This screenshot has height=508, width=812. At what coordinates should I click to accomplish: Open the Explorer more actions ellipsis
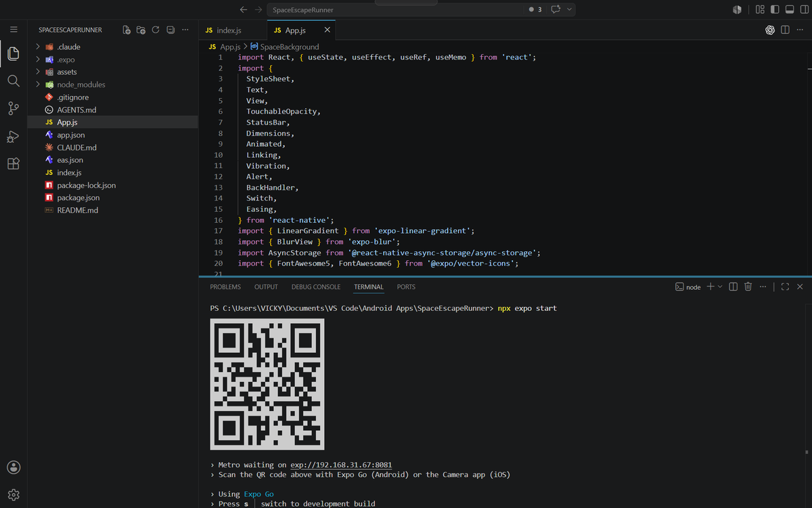tap(185, 30)
